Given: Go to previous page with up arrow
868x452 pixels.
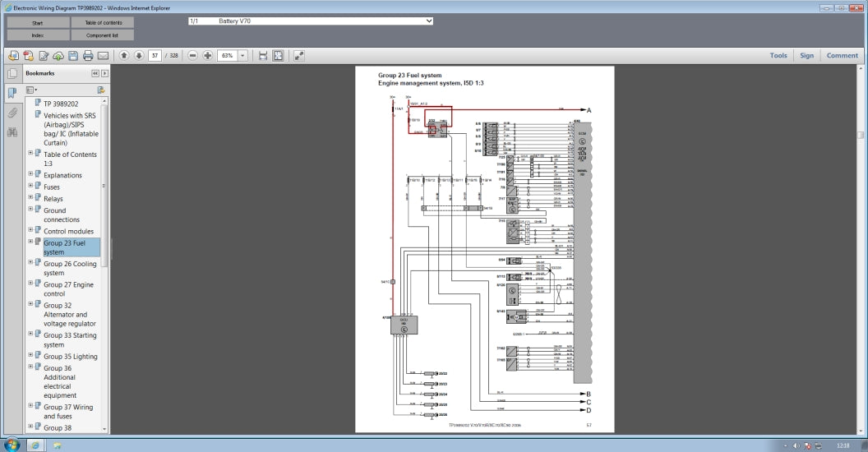Looking at the screenshot, I should tap(124, 56).
